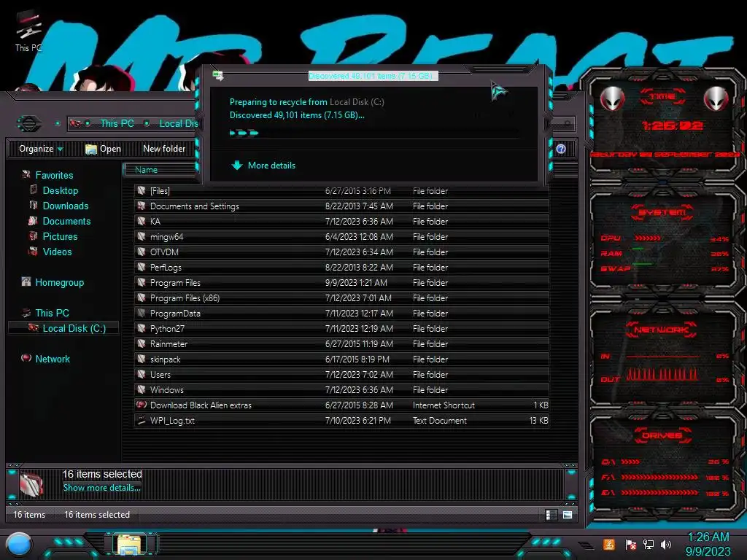747x560 pixels.
Task: Open Pictures in the navigation pane
Action: (x=60, y=236)
